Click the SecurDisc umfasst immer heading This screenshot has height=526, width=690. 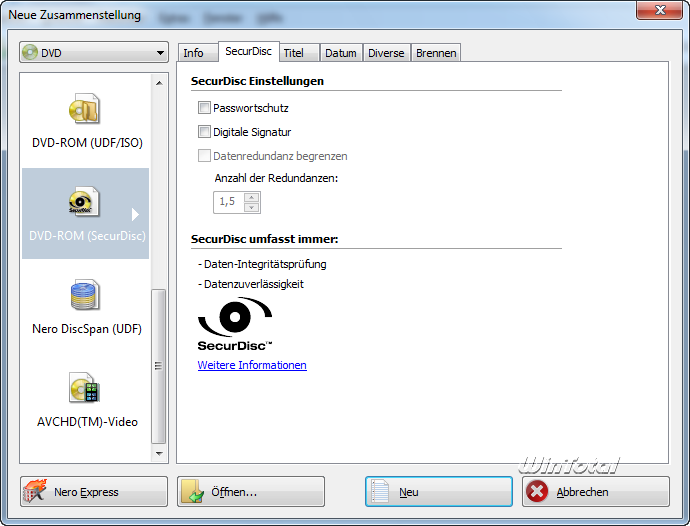pyautogui.click(x=264, y=239)
